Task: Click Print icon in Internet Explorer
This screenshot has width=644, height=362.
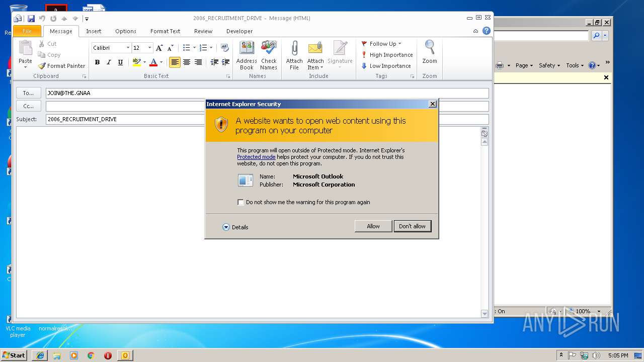Action: point(500,65)
